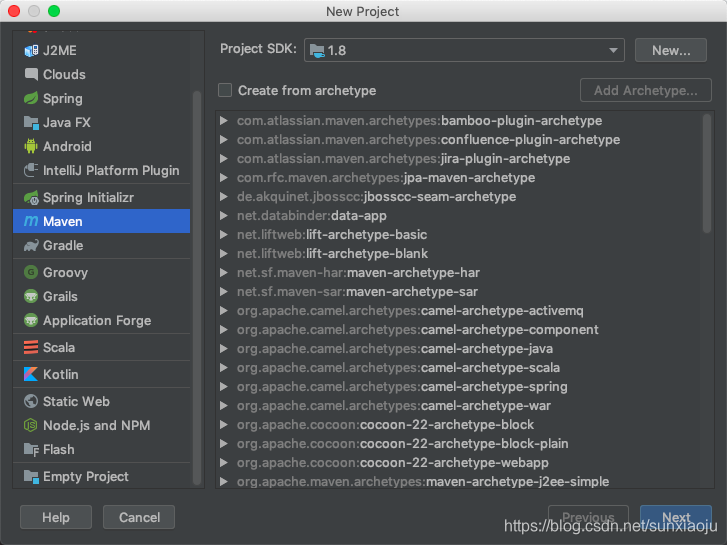
Task: Expand jpa-maven-archetype node
Action: pyautogui.click(x=224, y=178)
